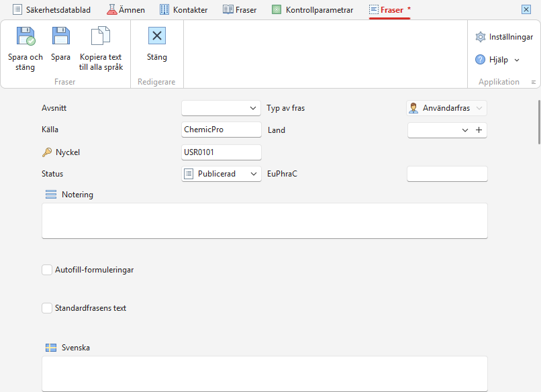
Task: Switch to the Säkerhetsdatablad tab
Action: 52,9
